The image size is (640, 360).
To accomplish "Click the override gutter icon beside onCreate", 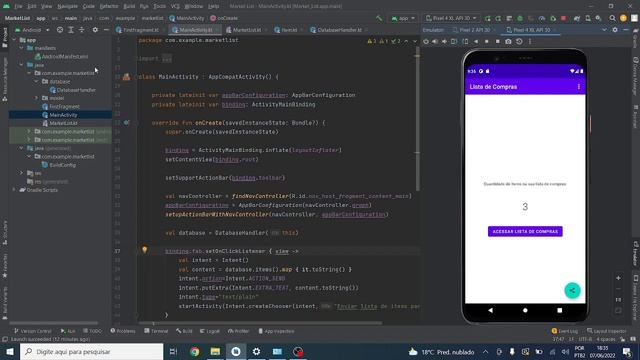I will click(x=127, y=122).
